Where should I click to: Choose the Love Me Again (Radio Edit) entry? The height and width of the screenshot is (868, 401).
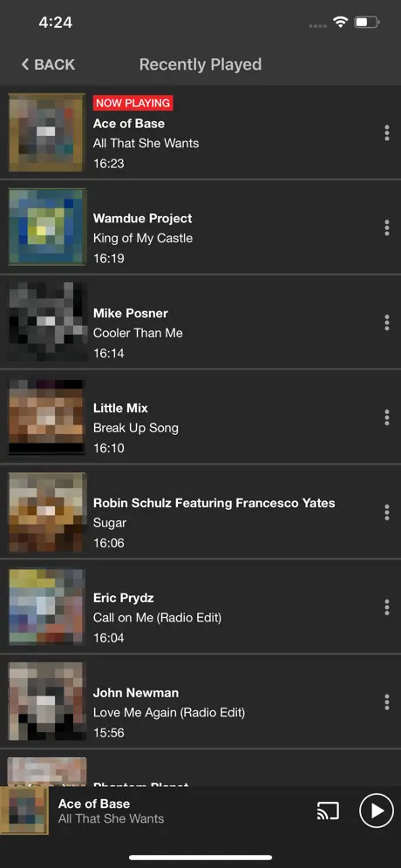tap(200, 702)
